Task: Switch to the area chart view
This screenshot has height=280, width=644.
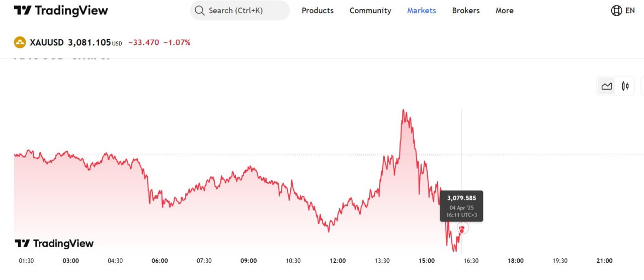Action: (x=606, y=86)
